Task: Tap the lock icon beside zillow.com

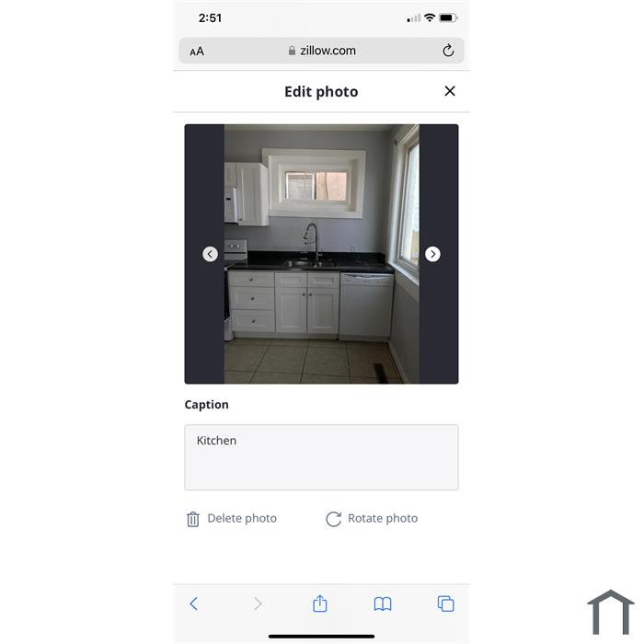Action: [x=292, y=51]
